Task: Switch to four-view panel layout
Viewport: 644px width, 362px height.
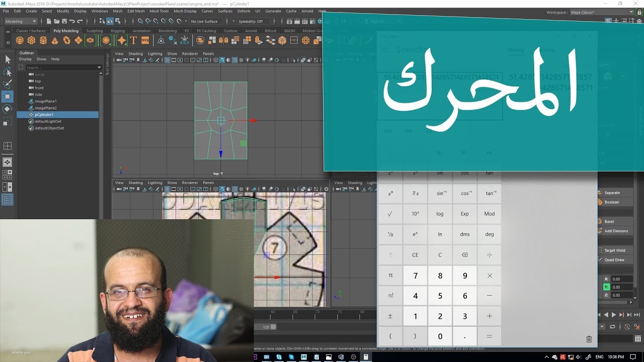Action: 8,175
